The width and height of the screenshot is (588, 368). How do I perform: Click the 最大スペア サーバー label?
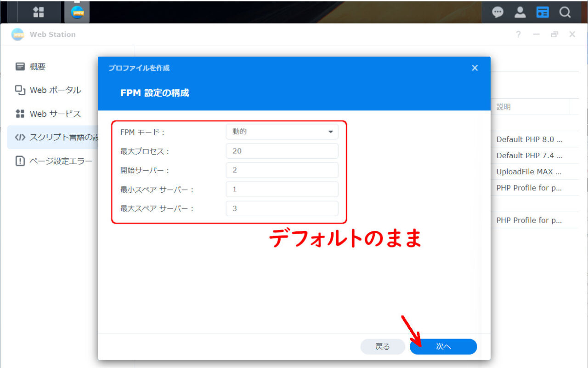[157, 209]
